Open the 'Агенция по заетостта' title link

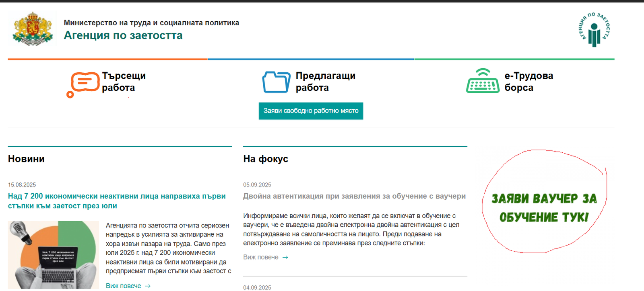pyautogui.click(x=123, y=35)
